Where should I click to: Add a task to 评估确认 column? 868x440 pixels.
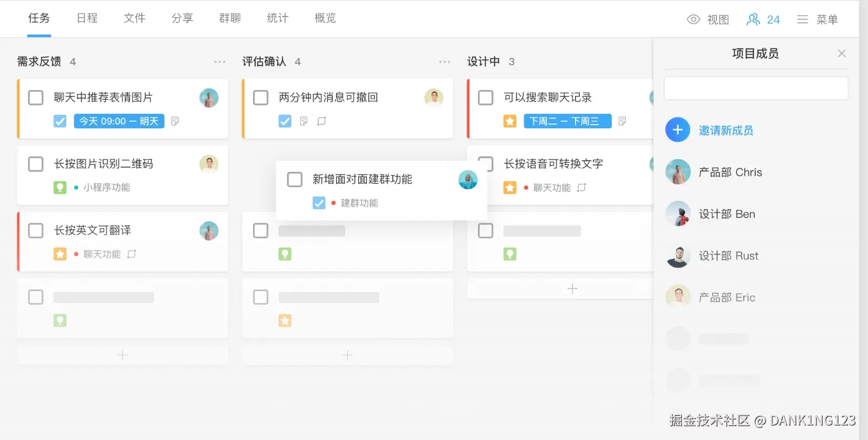pyautogui.click(x=347, y=355)
